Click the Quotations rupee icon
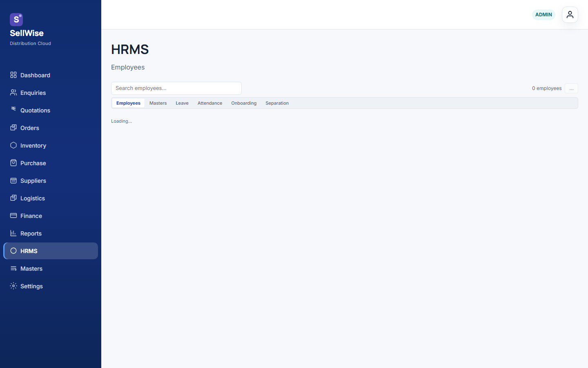The image size is (588, 368). click(13, 109)
